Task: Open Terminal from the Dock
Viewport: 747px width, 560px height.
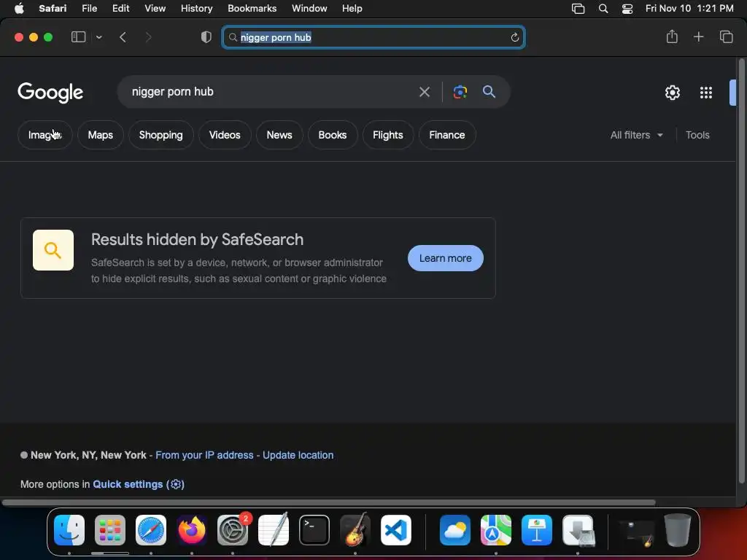Action: click(314, 530)
